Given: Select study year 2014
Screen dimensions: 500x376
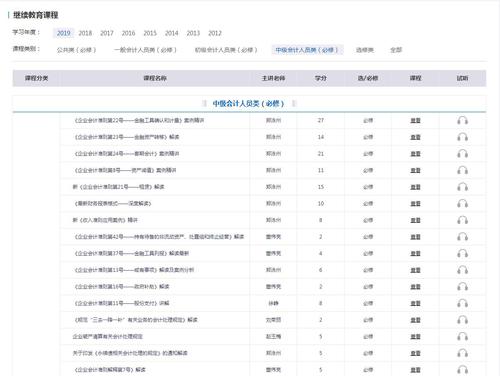Looking at the screenshot, I should (172, 33).
